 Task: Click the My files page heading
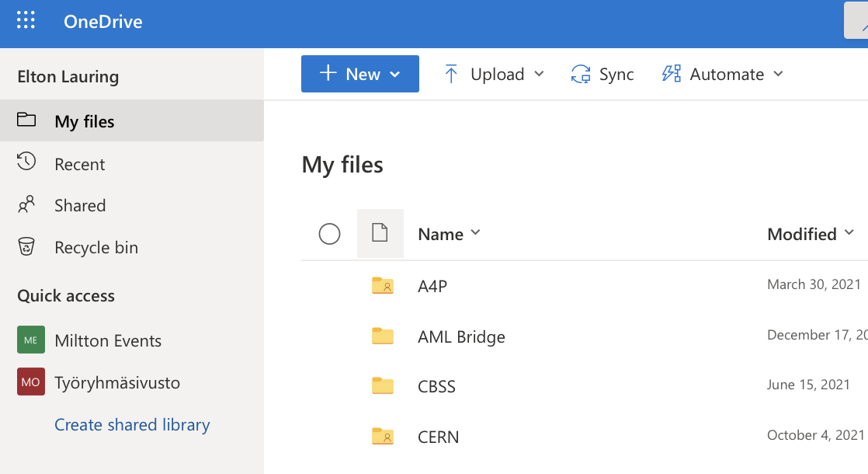342,165
